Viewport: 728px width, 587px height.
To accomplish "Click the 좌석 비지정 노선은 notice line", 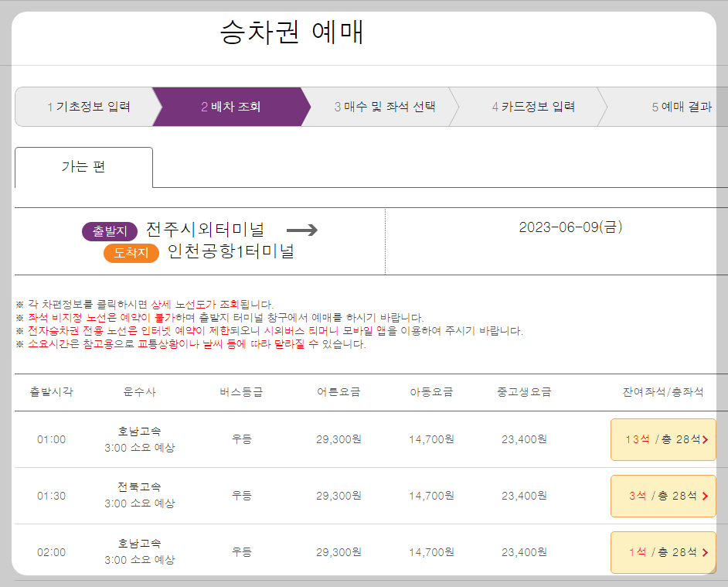I will coord(219,318).
